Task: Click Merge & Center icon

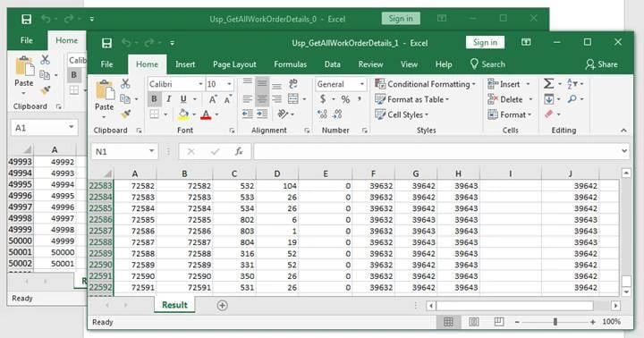Action: pos(292,99)
